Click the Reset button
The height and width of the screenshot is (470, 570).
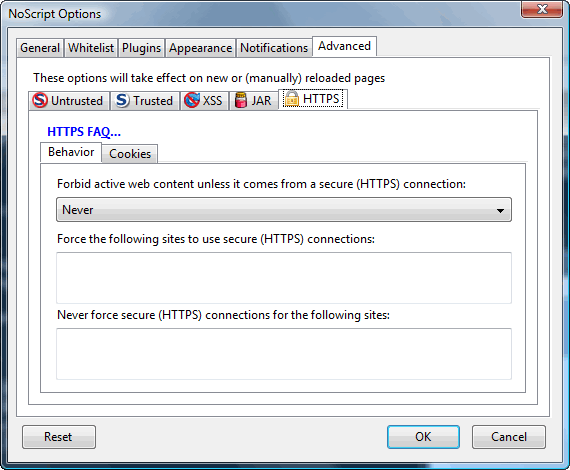[59, 437]
